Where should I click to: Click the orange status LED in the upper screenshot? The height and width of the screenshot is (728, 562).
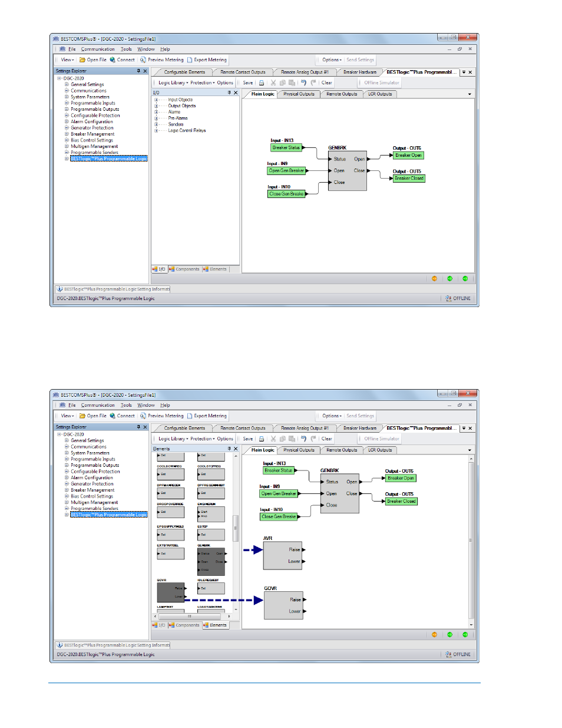(435, 279)
